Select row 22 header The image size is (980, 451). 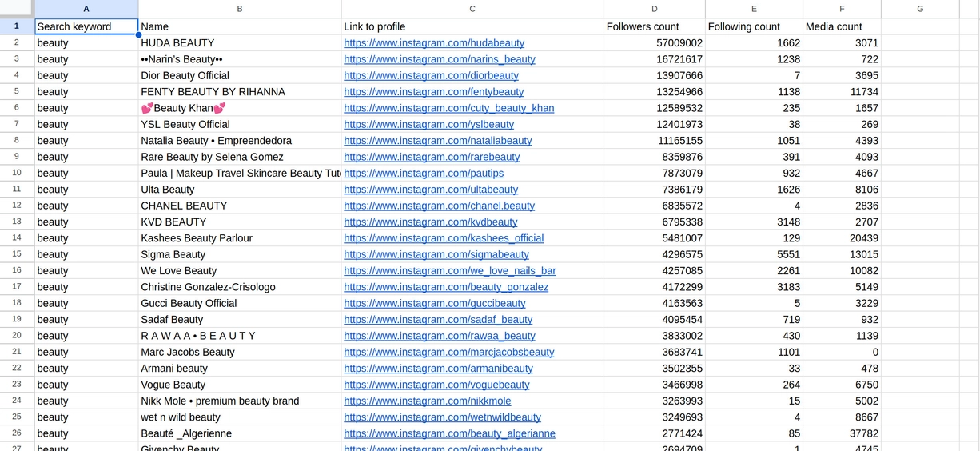17,368
